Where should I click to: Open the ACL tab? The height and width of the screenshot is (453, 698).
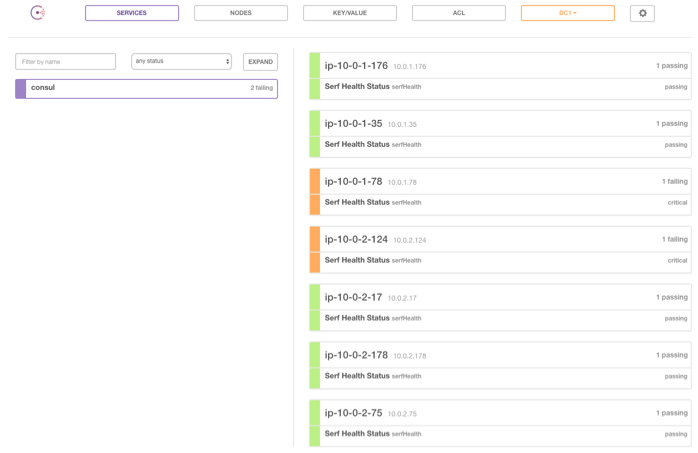click(459, 13)
